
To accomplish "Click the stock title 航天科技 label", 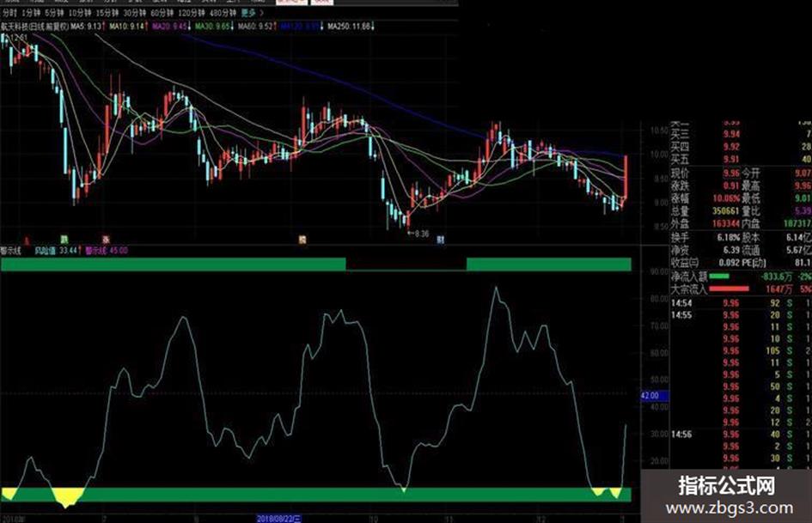I will click(34, 26).
